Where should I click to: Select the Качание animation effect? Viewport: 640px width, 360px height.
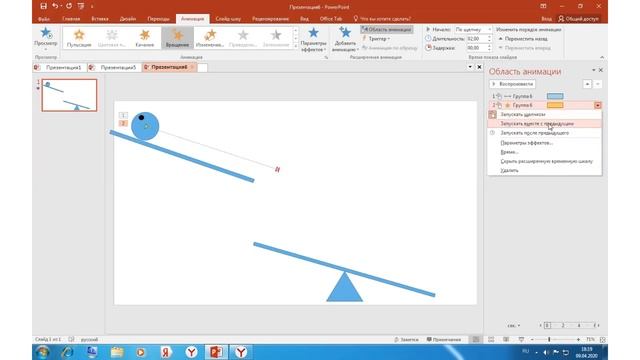(x=145, y=38)
